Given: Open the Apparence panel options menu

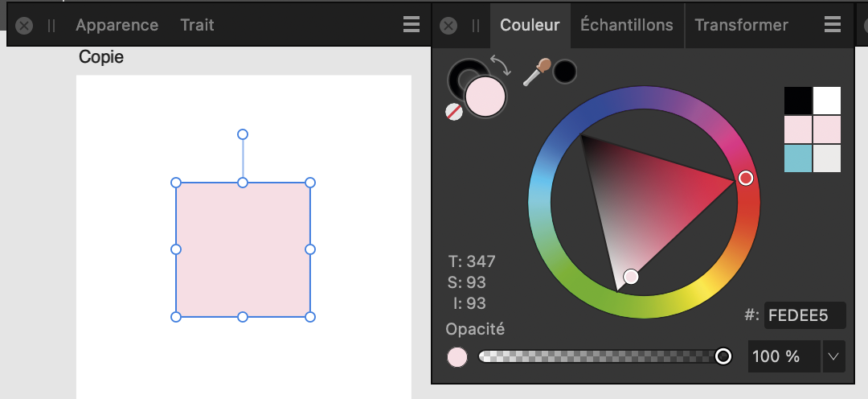Looking at the screenshot, I should [411, 25].
